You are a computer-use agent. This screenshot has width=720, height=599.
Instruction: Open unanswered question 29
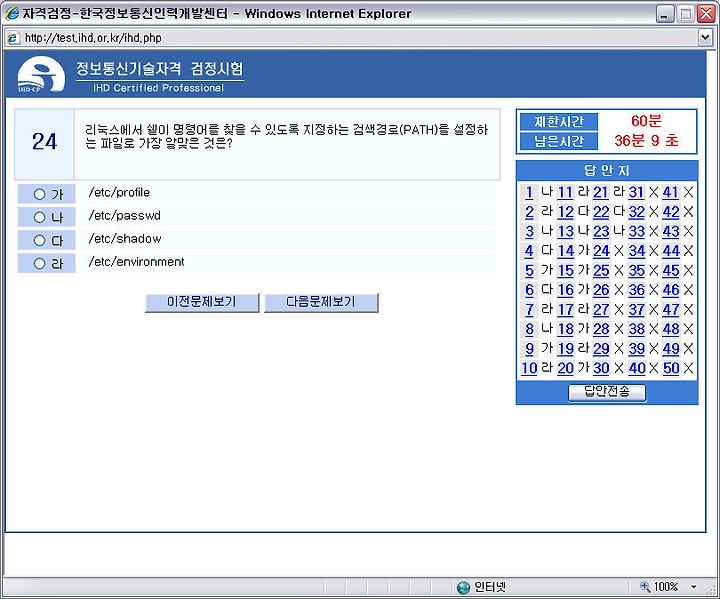point(601,349)
